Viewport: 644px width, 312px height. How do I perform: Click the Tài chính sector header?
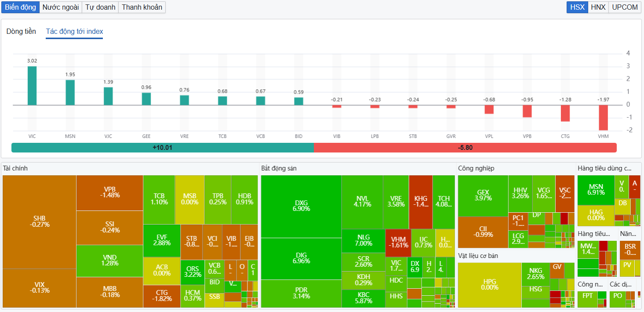[x=15, y=168]
